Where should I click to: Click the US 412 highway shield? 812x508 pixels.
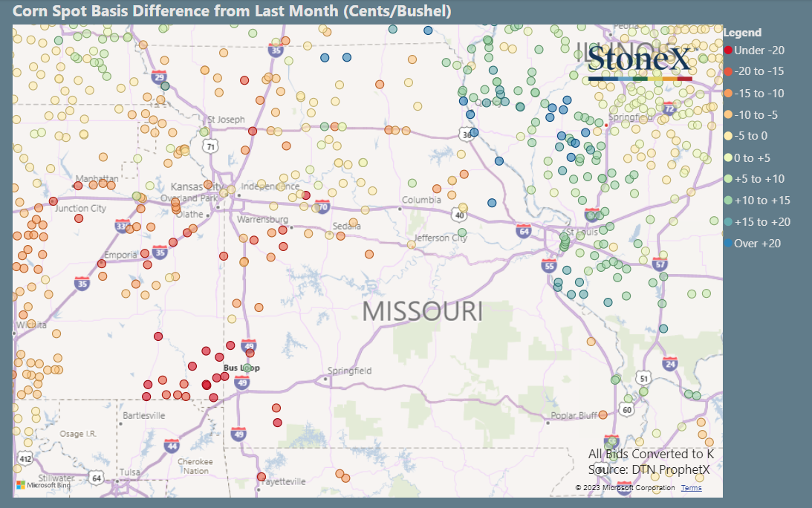pyautogui.click(x=25, y=458)
